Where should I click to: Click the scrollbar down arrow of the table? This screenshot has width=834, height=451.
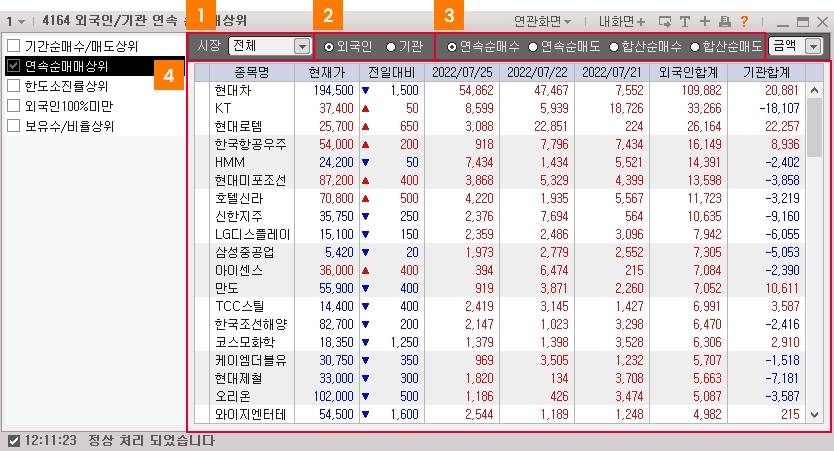(x=814, y=415)
